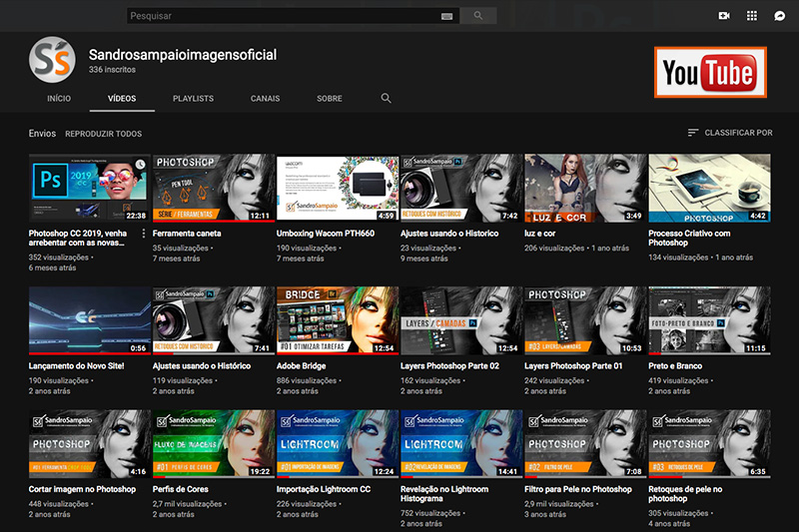The height and width of the screenshot is (532, 799).
Task: Click the 22:38 duration badge
Action: click(136, 216)
